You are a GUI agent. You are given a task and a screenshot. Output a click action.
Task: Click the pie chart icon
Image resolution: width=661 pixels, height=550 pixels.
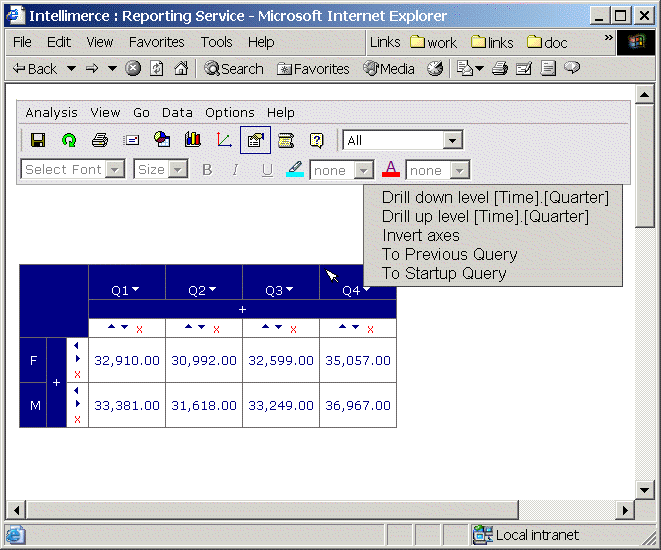point(162,140)
